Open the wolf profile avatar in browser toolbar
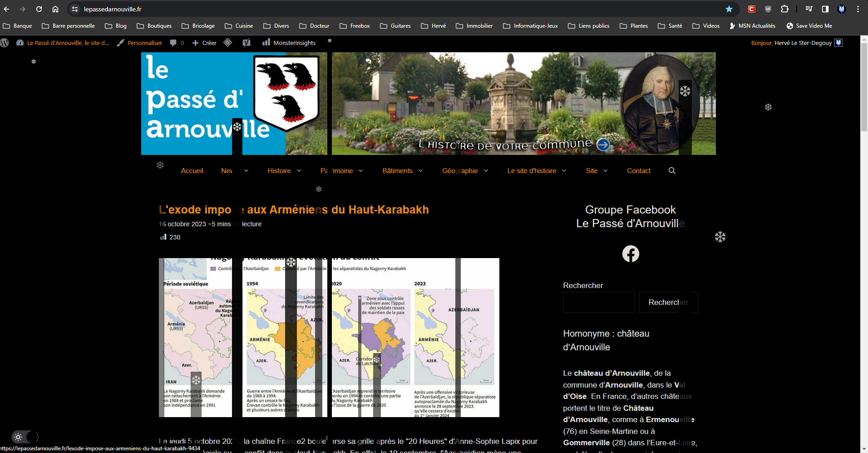The image size is (868, 453). pyautogui.click(x=842, y=9)
